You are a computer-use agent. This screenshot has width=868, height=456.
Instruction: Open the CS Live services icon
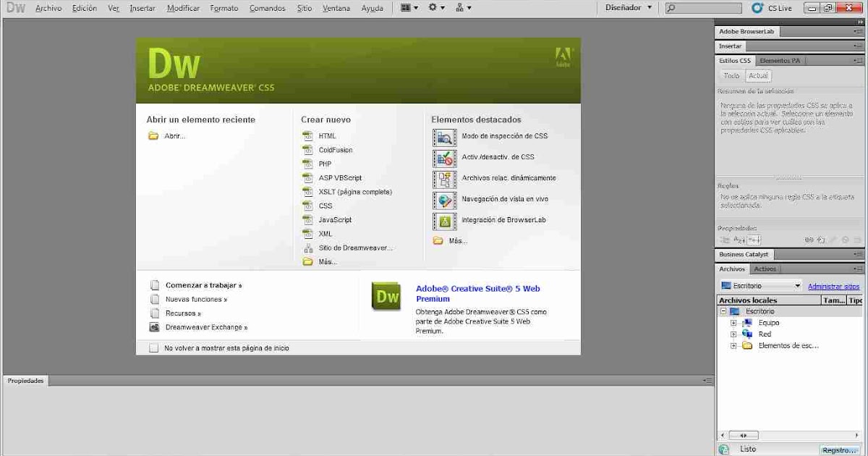[x=757, y=8]
